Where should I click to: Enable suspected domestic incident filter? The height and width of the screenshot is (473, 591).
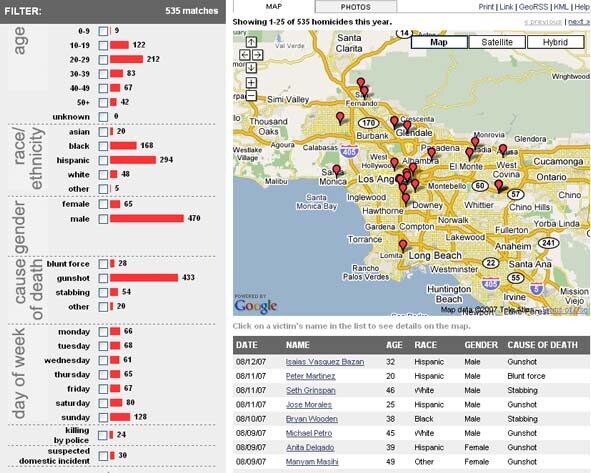(x=103, y=456)
